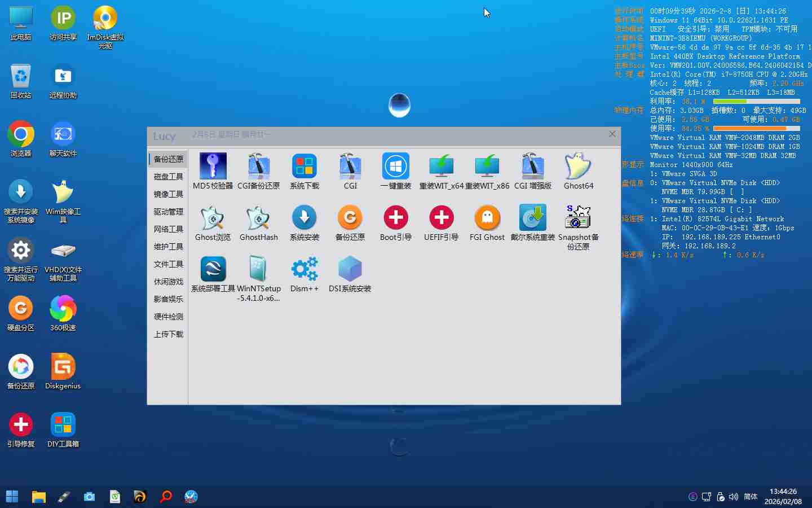This screenshot has height=508, width=812.
Task: Open the 一键重装 Windows reinstall icon
Action: [395, 167]
